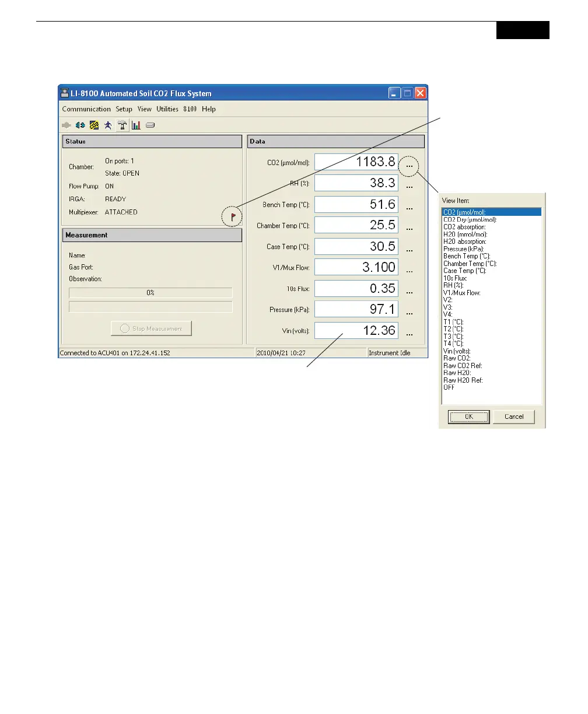Click the ellipsis next to Bench Temp value
The width and height of the screenshot is (588, 714).
(409, 208)
